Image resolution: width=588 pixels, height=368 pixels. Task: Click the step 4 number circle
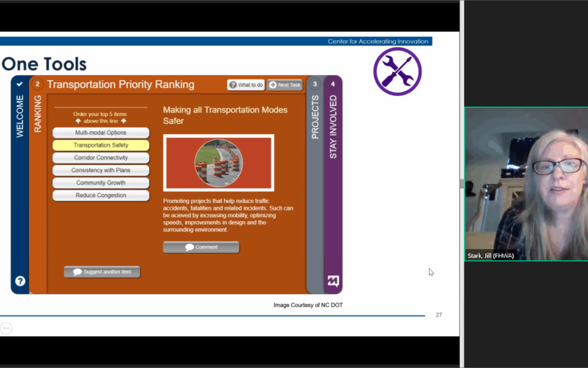click(333, 84)
